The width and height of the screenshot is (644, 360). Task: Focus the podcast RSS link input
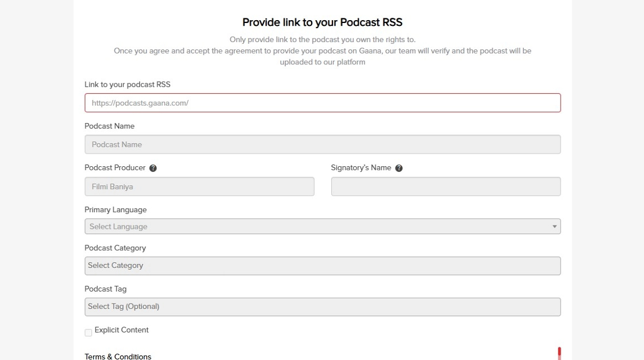click(322, 103)
